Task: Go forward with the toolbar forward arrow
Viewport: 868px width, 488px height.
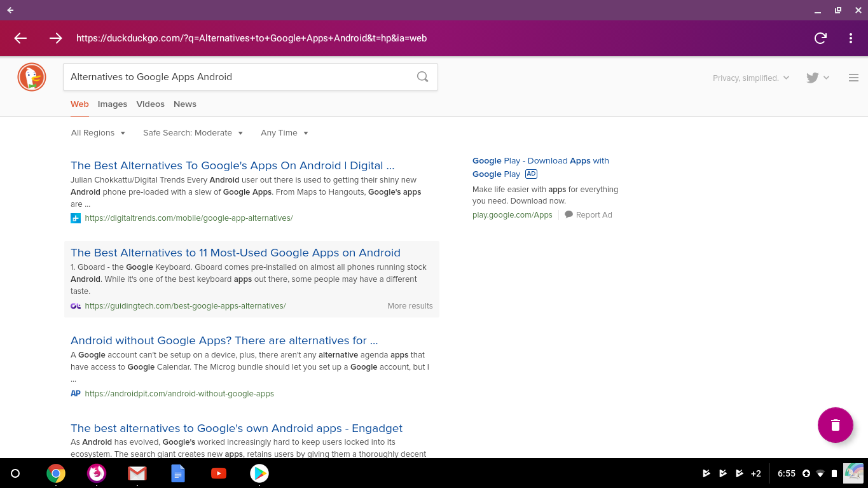Action: coord(56,38)
